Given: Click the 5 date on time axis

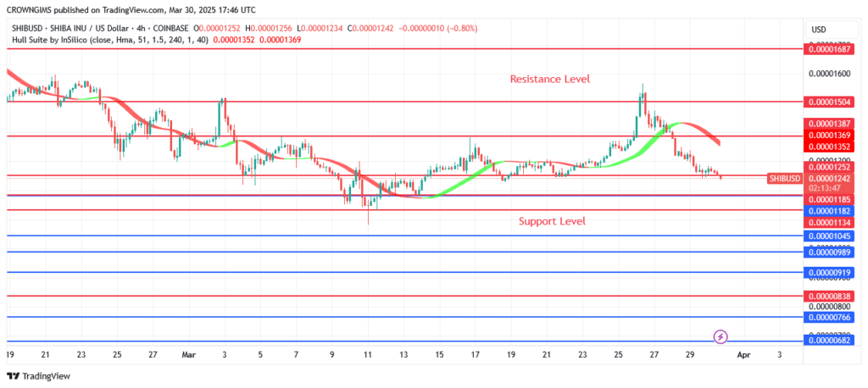Looking at the screenshot, I should [x=260, y=354].
